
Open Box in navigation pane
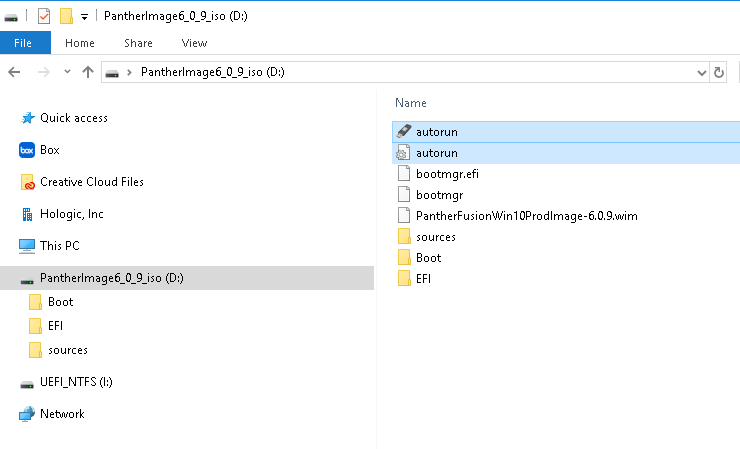[49, 150]
